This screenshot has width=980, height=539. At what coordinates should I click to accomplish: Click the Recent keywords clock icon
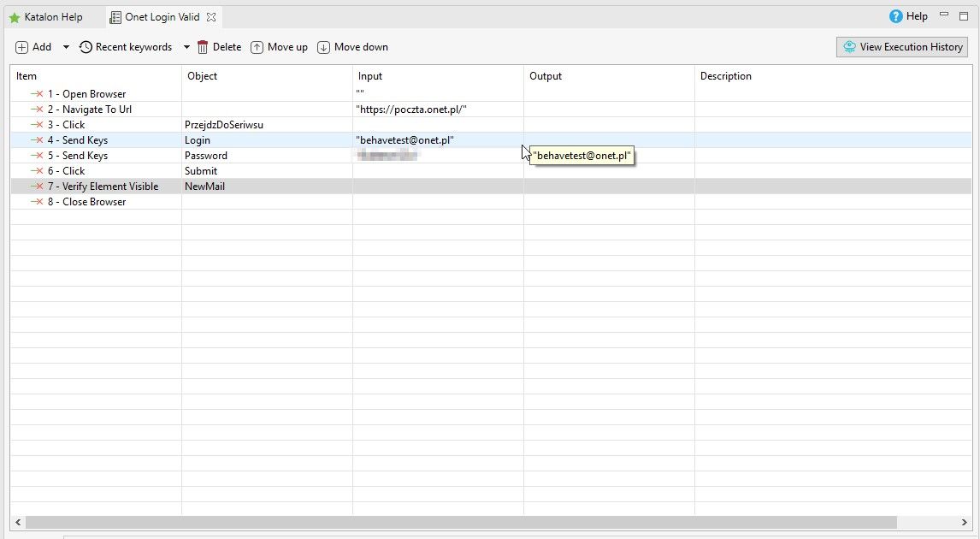coord(86,47)
